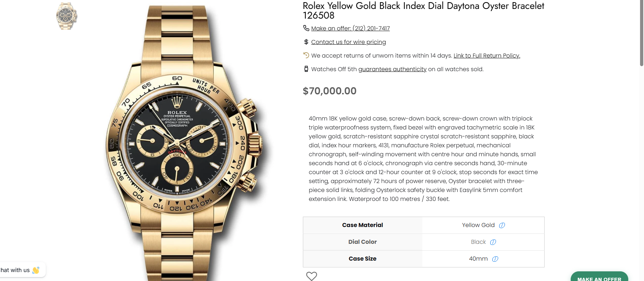The height and width of the screenshot is (281, 644).
Task: Open info icon next to 40mm case size
Action: point(495,259)
